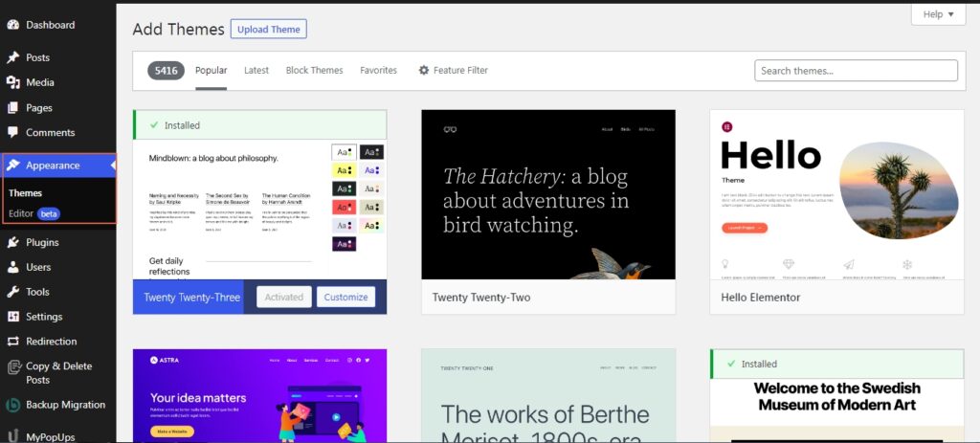This screenshot has height=443, width=980.
Task: Click the Hello Elementor theme name
Action: click(761, 298)
